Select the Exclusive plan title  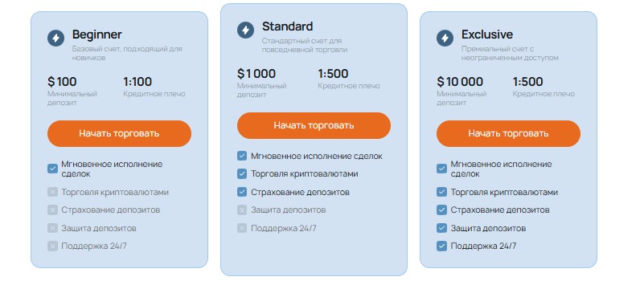click(x=487, y=34)
